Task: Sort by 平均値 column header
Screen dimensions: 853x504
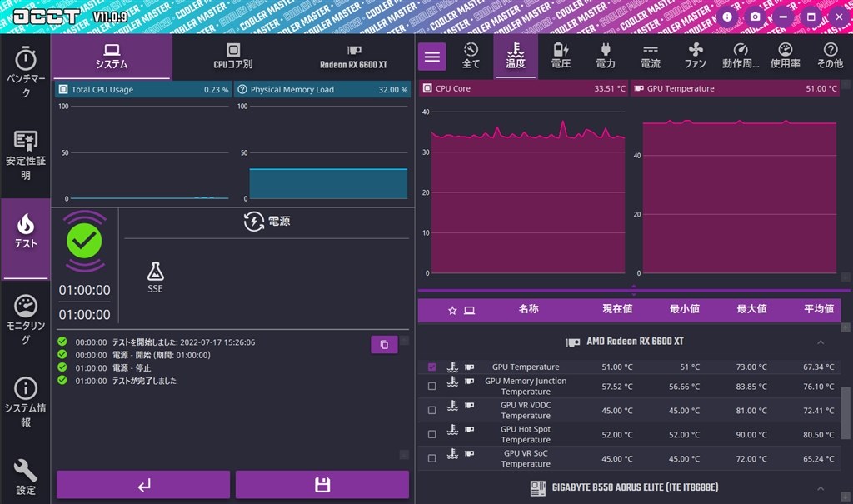Action: pyautogui.click(x=819, y=309)
